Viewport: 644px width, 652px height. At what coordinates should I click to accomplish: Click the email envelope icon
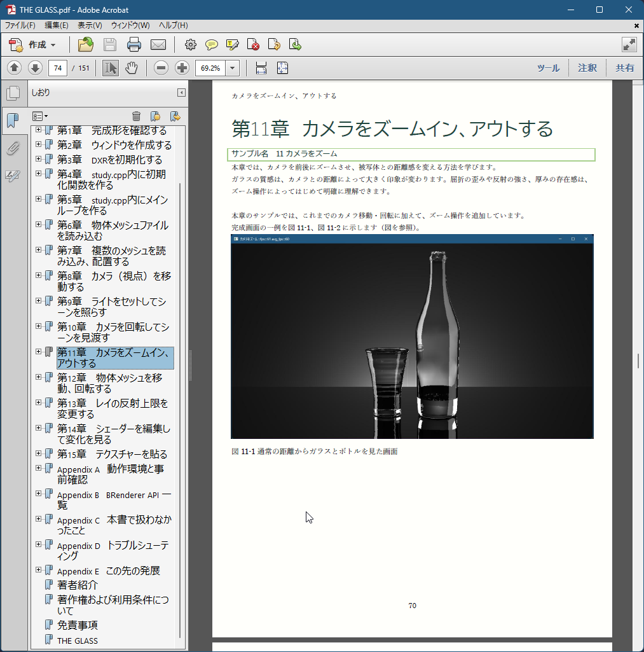click(x=158, y=45)
